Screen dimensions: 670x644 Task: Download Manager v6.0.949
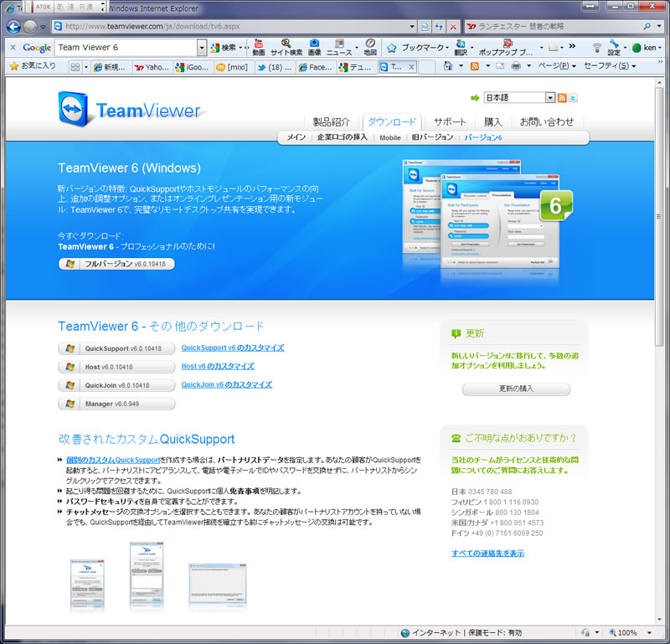(x=116, y=404)
